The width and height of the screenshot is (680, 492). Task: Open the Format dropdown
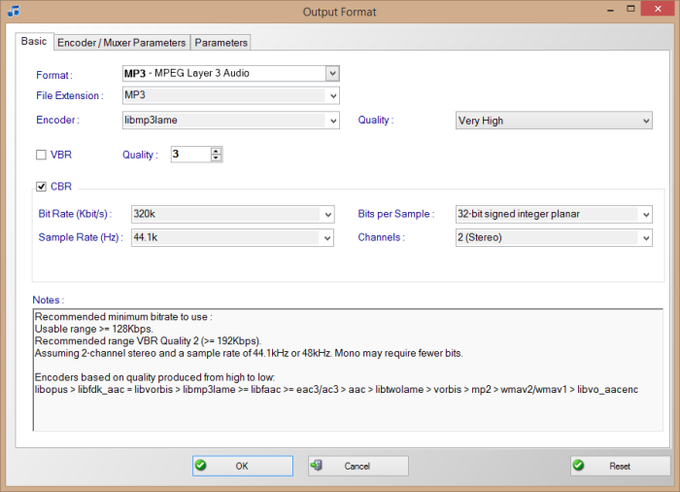pyautogui.click(x=332, y=73)
